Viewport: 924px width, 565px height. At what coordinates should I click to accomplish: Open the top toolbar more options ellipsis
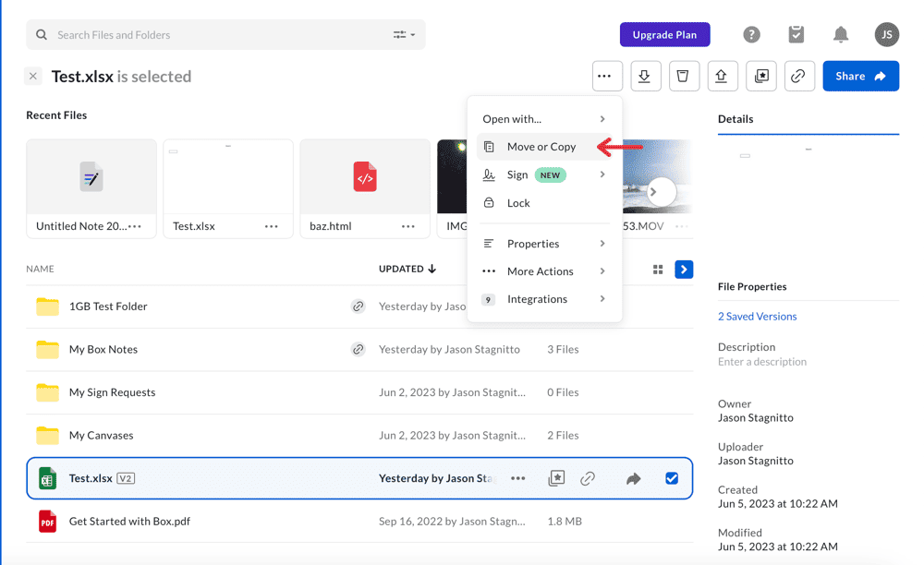click(x=608, y=76)
